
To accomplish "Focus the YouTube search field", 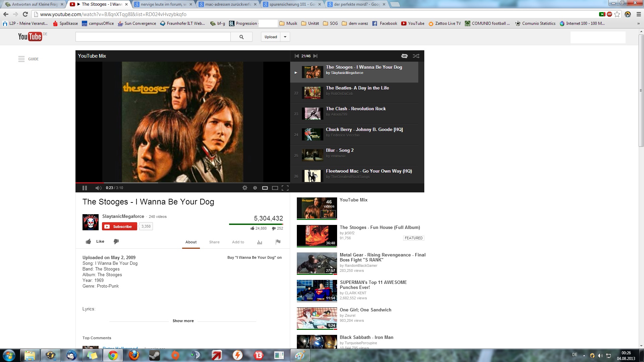I will [153, 37].
